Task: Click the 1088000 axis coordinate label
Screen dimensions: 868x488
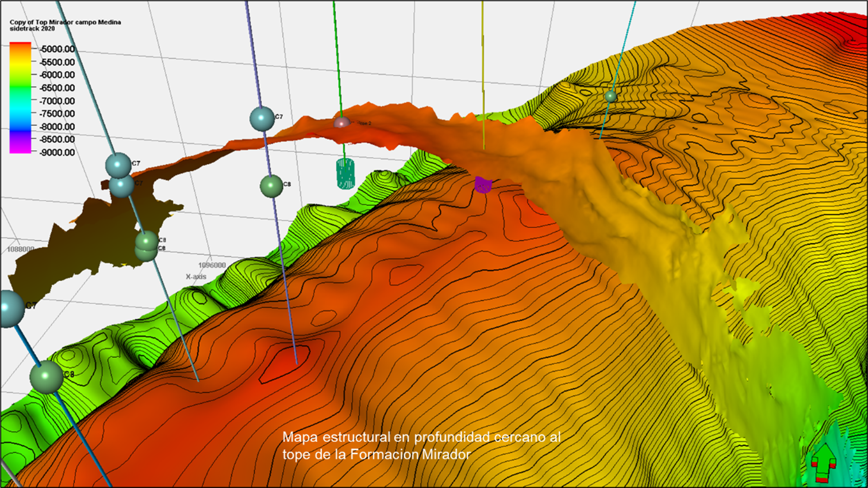Action: (x=21, y=249)
